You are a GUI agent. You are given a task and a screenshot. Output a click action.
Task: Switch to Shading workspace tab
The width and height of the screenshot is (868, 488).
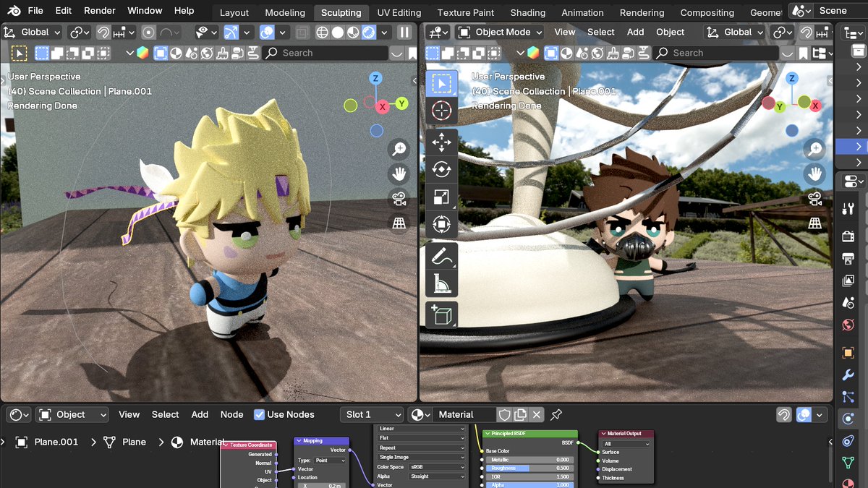(528, 12)
